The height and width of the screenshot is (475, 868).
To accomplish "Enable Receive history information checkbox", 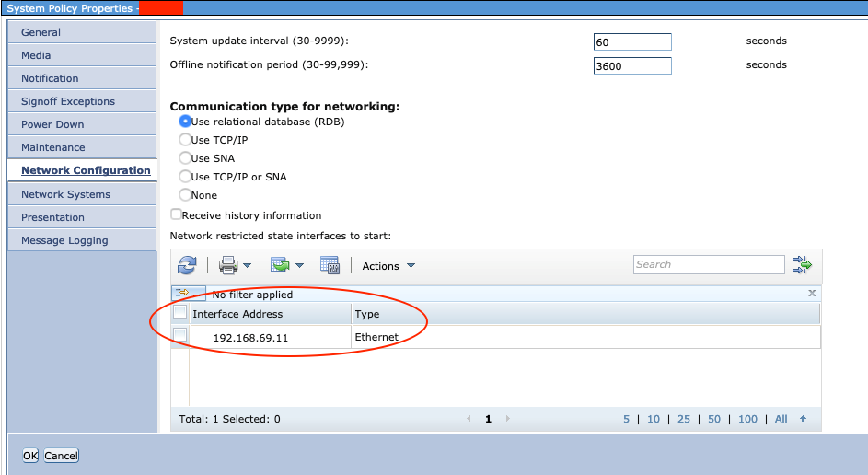I will (177, 214).
